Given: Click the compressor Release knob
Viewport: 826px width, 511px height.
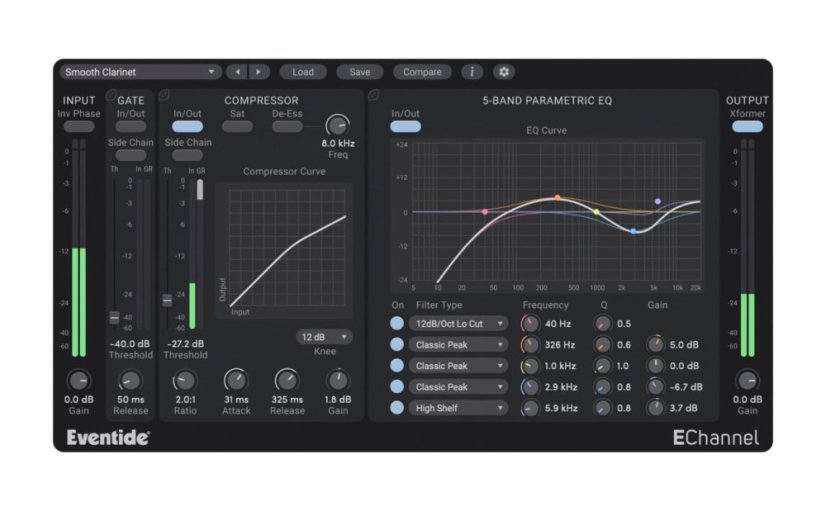Looking at the screenshot, I should pyautogui.click(x=287, y=380).
